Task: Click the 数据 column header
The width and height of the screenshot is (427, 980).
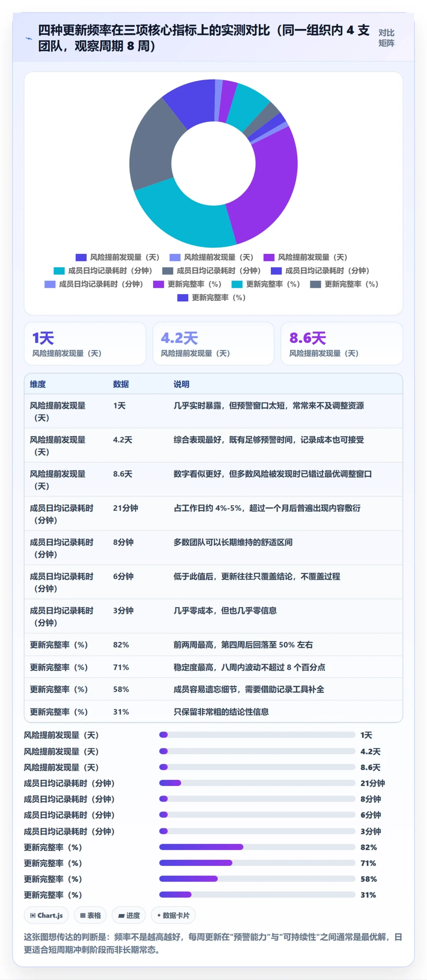Action: [x=121, y=384]
